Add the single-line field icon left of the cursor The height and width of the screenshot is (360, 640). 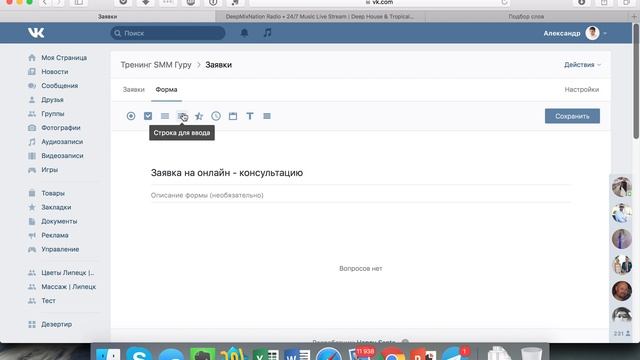click(x=165, y=116)
